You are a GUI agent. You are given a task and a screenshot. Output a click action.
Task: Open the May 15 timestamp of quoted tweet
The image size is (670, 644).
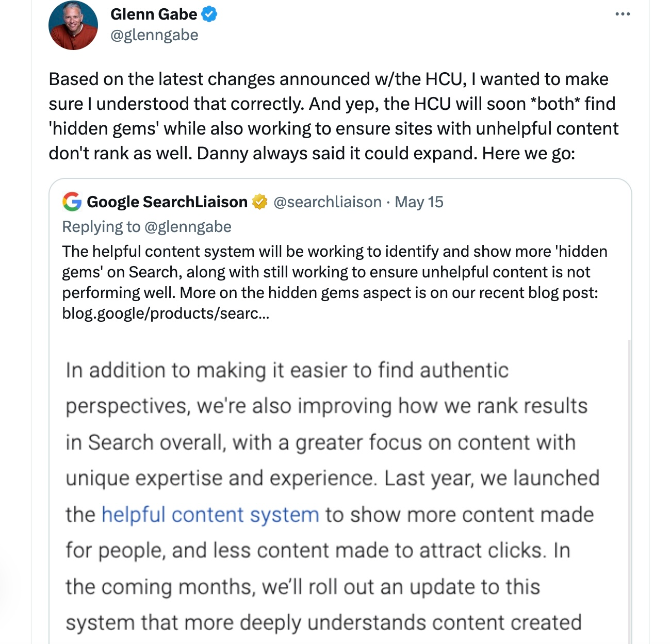pos(419,202)
